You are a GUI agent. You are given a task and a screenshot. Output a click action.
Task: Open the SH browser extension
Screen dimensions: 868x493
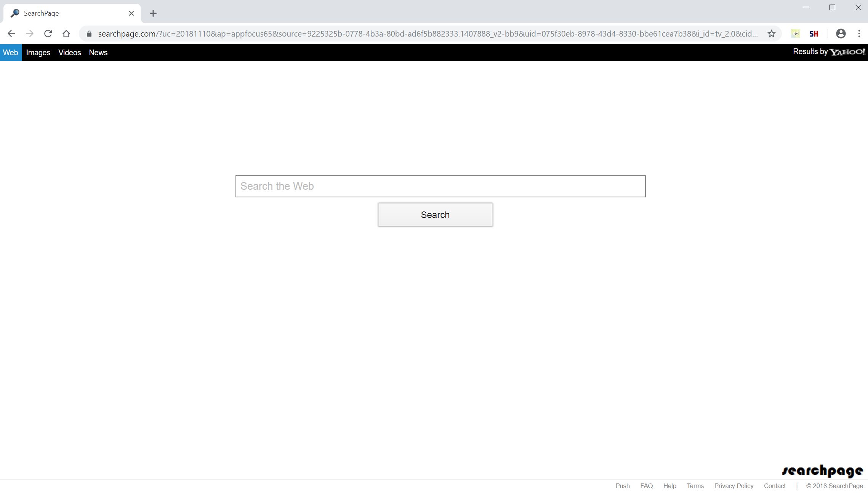[814, 34]
